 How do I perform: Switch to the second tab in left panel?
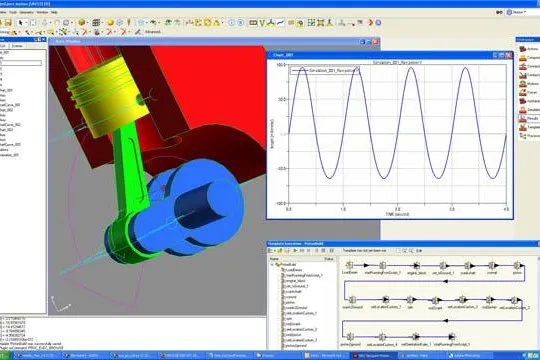pyautogui.click(x=17, y=45)
